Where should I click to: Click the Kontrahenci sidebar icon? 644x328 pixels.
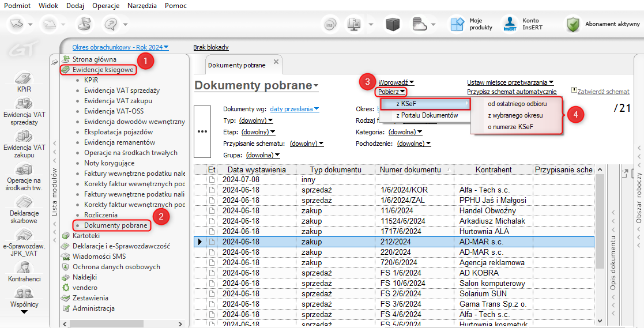click(x=24, y=269)
